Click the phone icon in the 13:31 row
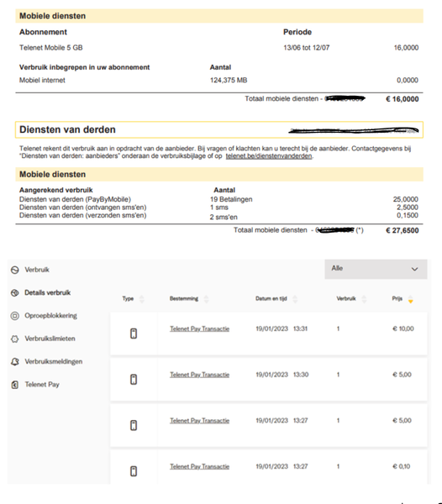The height and width of the screenshot is (504, 442). click(x=134, y=333)
